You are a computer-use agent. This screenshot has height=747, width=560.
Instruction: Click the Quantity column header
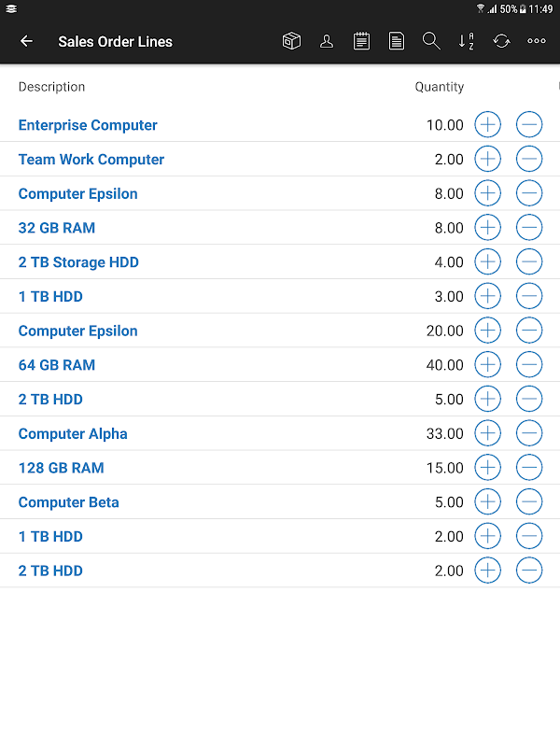click(x=439, y=87)
